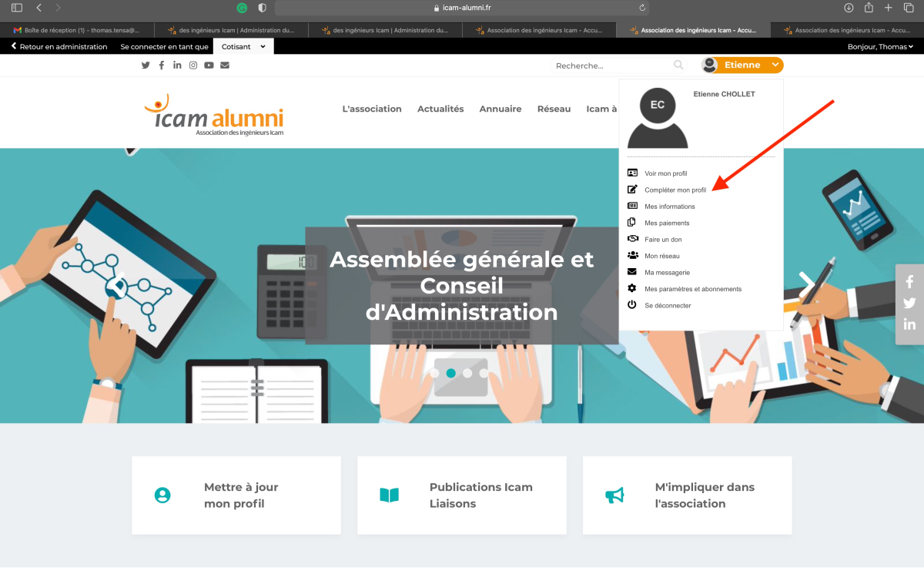This screenshot has width=924, height=571.
Task: Open Mettre à jour mon profil card
Action: point(236,495)
